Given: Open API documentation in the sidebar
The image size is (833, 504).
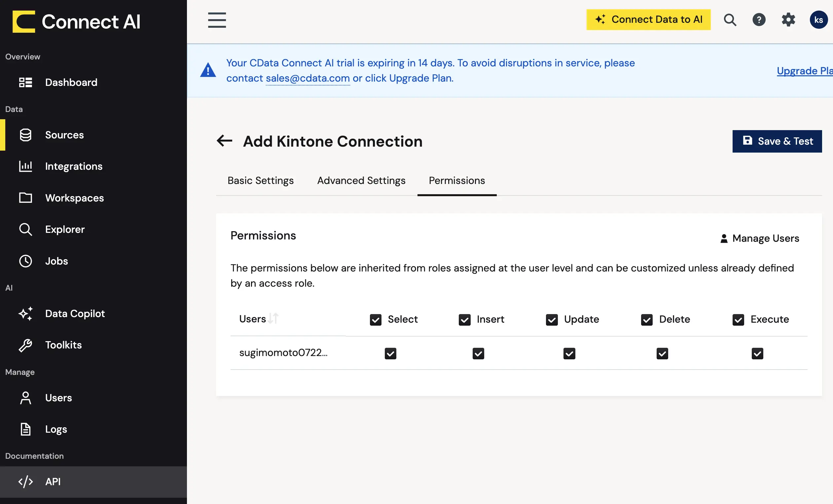Looking at the screenshot, I should (x=93, y=482).
